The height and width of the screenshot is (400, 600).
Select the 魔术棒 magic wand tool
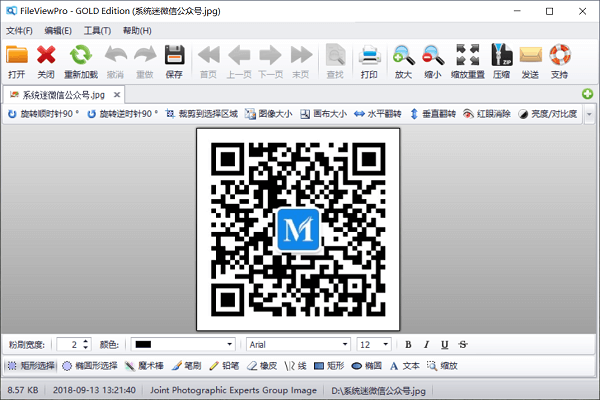pyautogui.click(x=144, y=366)
